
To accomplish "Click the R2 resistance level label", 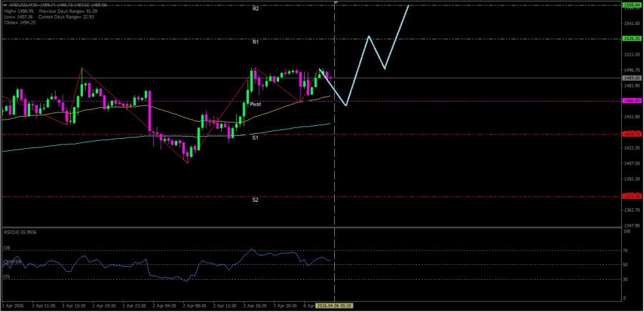I will click(x=255, y=8).
